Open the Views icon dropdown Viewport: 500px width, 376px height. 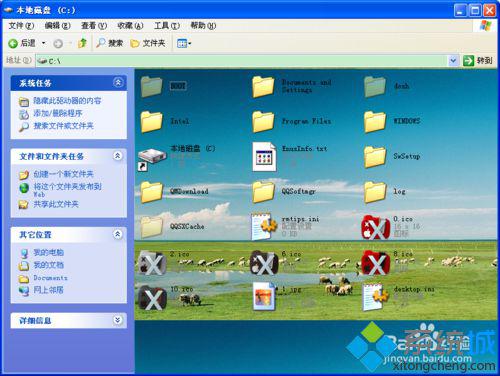click(x=184, y=43)
